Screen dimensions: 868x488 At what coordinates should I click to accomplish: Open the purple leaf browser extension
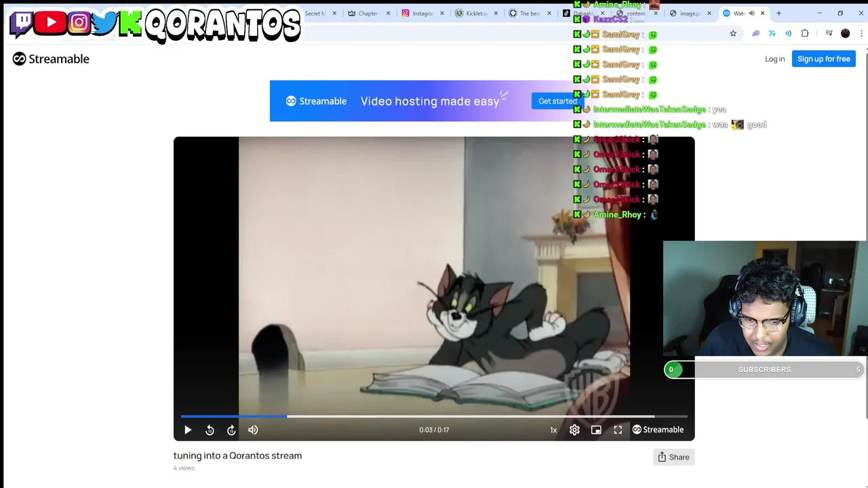click(x=755, y=33)
